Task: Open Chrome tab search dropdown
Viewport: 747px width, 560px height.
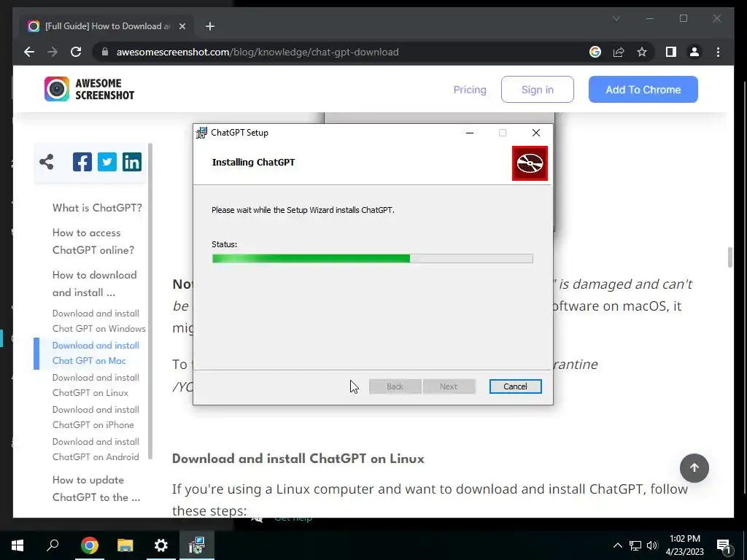Action: pyautogui.click(x=616, y=18)
